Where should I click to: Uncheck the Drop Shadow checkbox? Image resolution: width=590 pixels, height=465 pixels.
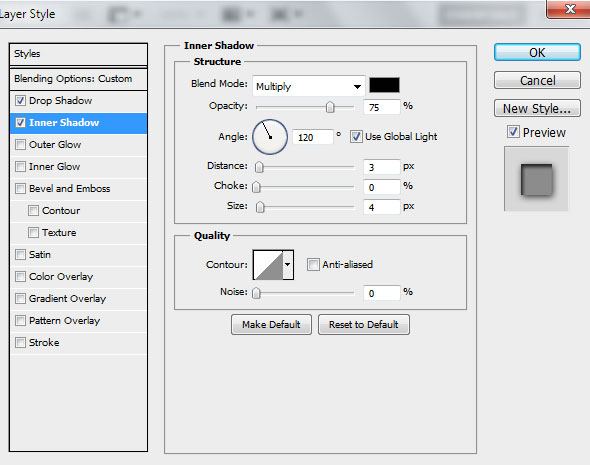[x=20, y=100]
